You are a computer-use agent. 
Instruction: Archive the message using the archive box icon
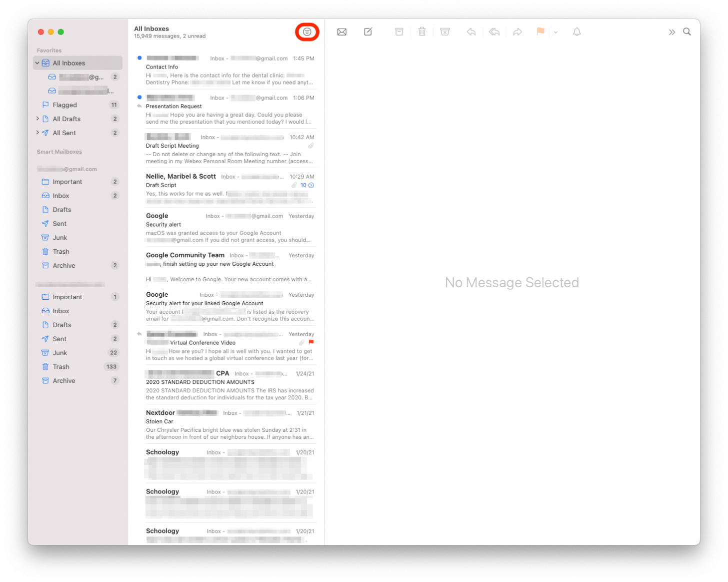[398, 32]
